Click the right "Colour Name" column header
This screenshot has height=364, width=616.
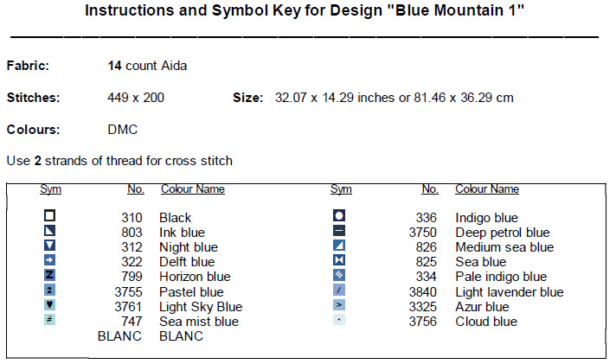pyautogui.click(x=487, y=189)
